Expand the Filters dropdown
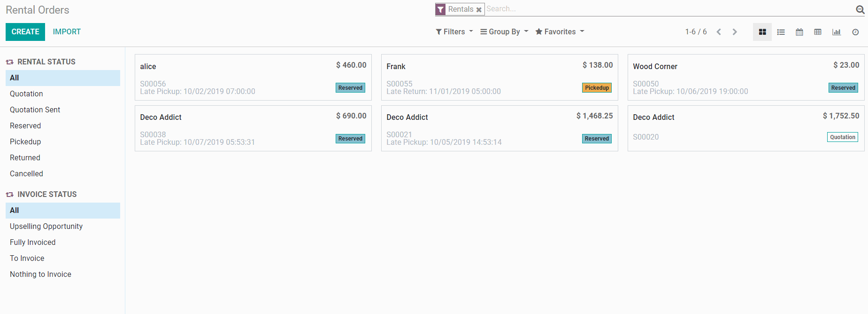The image size is (868, 314). click(x=454, y=31)
